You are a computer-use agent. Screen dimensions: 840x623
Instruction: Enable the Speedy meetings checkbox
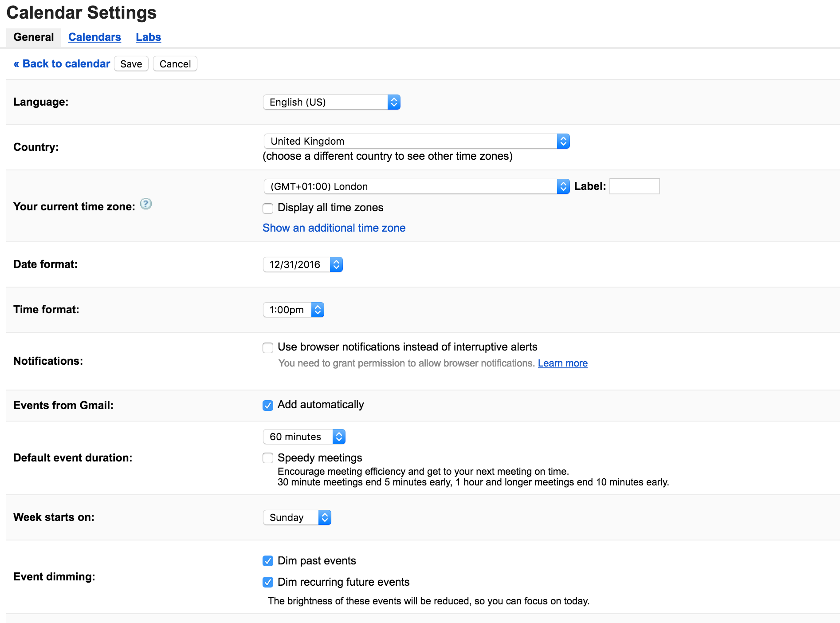268,458
